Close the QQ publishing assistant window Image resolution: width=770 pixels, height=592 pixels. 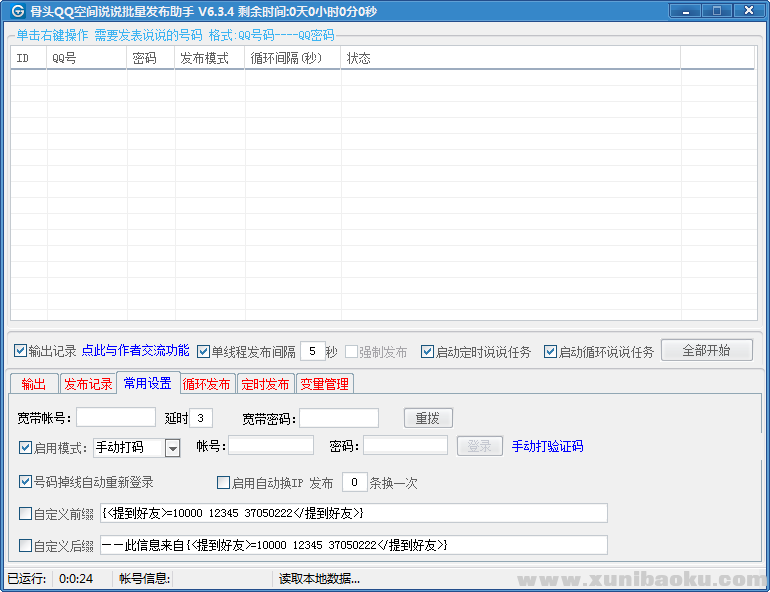pyautogui.click(x=746, y=11)
